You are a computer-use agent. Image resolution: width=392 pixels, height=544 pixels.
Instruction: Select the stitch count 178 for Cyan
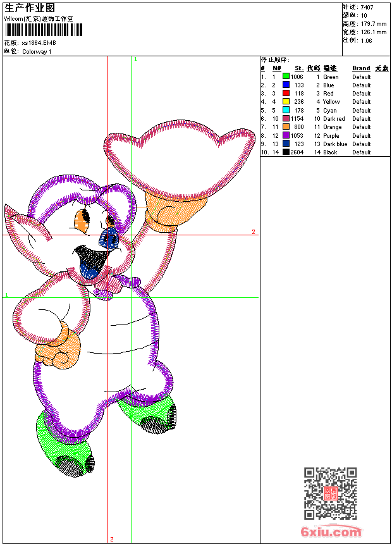pyautogui.click(x=299, y=111)
